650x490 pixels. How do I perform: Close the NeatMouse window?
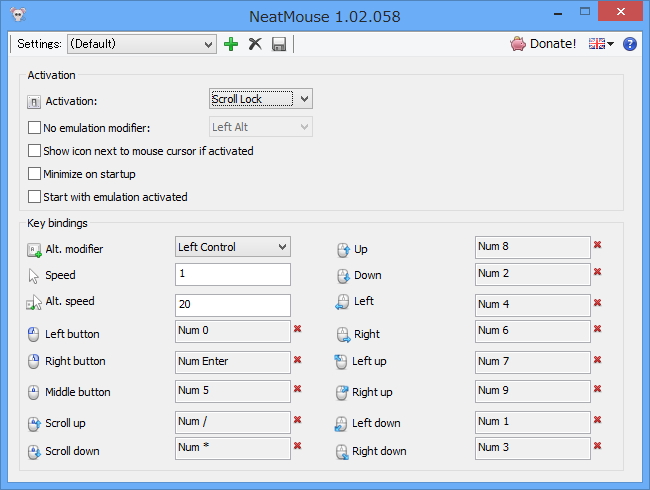click(x=621, y=12)
